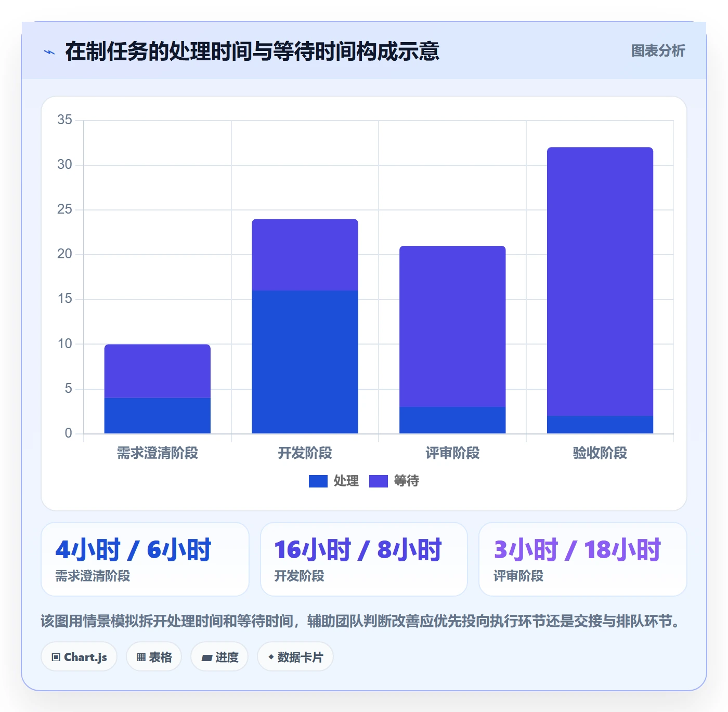Click the 验收阶段 x-axis label
This screenshot has width=728, height=712.
[600, 453]
